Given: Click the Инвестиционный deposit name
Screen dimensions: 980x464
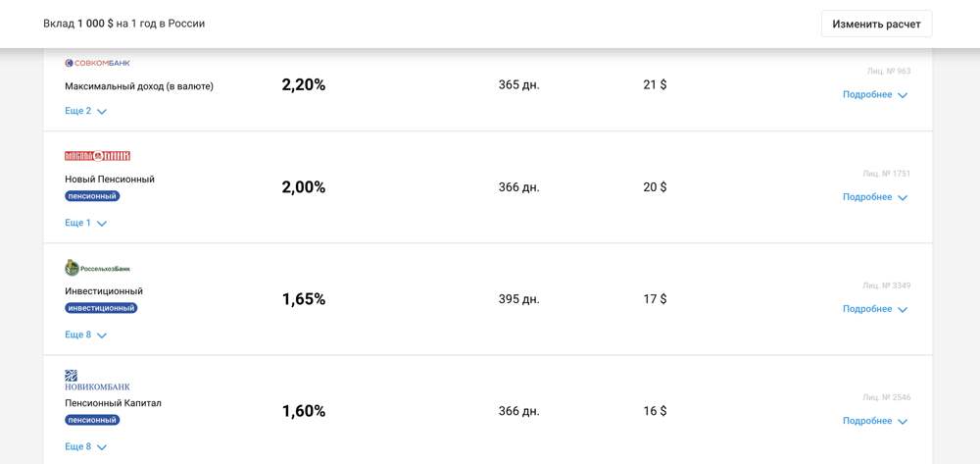Looking at the screenshot, I should pos(104,291).
